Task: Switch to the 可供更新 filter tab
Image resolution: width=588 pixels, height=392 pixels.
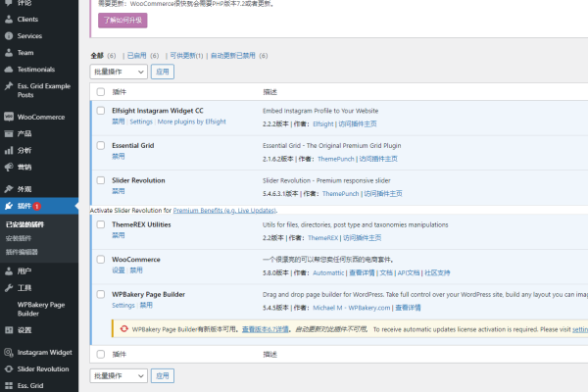Action: click(x=184, y=56)
